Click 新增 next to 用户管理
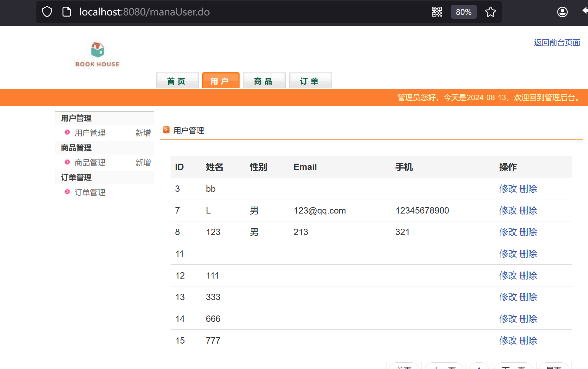588x369 pixels. click(x=143, y=133)
